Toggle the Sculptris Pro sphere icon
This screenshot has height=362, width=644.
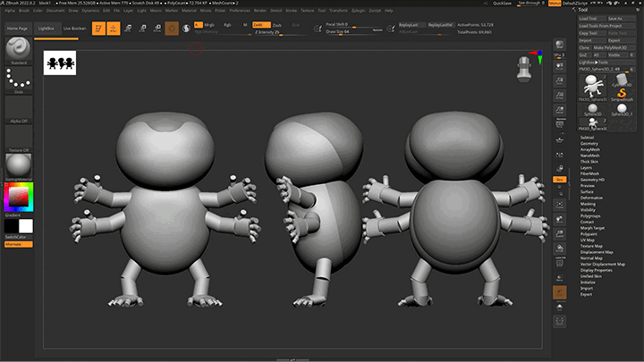186,29
